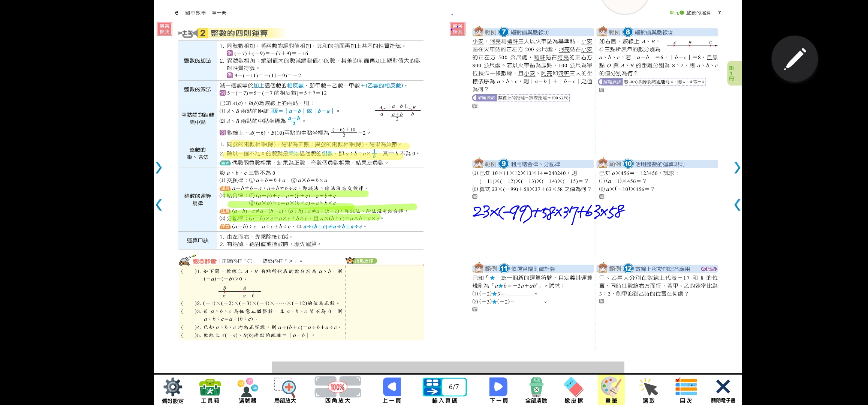Screen dimensions: 868x405
Task: Show solution 解 for 範例 7
Action: click(x=475, y=106)
